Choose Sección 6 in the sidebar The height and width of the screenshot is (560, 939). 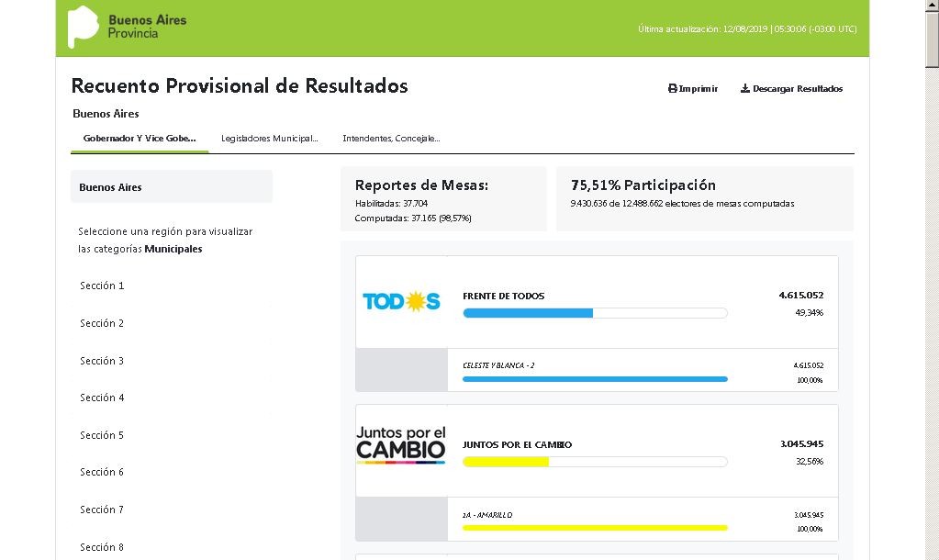[x=102, y=472]
